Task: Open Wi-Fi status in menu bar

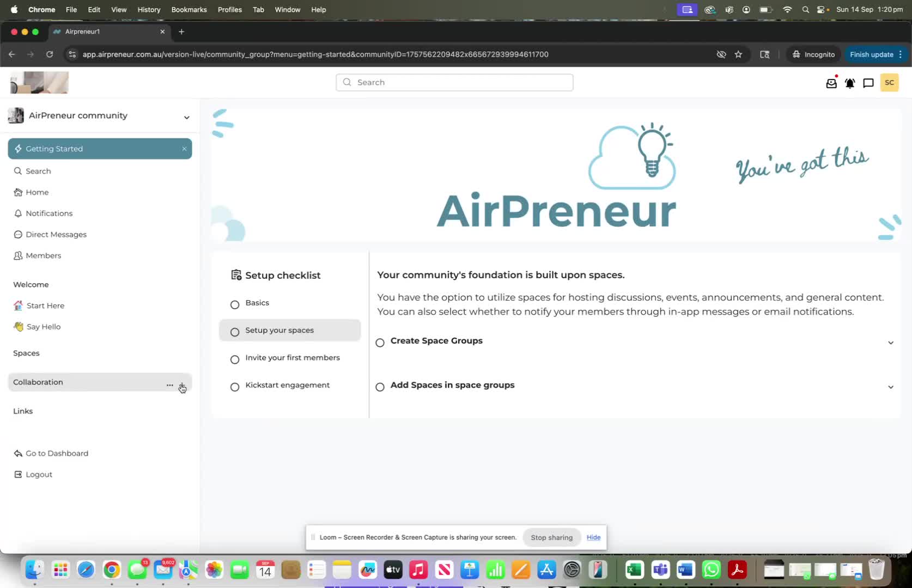Action: pyautogui.click(x=787, y=9)
